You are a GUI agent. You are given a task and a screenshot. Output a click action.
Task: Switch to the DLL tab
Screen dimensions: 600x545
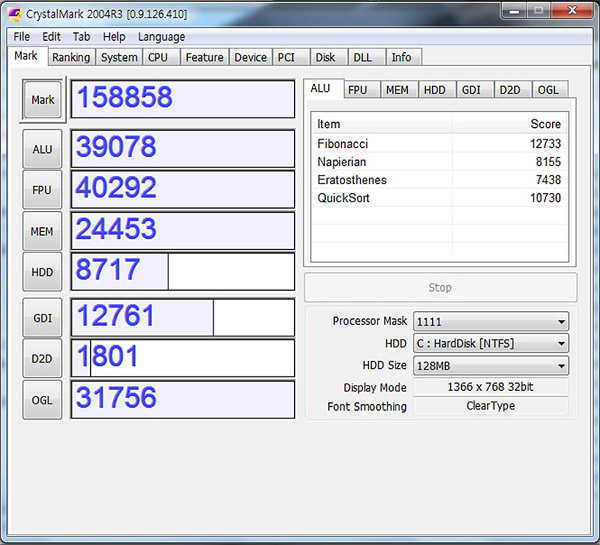(367, 57)
